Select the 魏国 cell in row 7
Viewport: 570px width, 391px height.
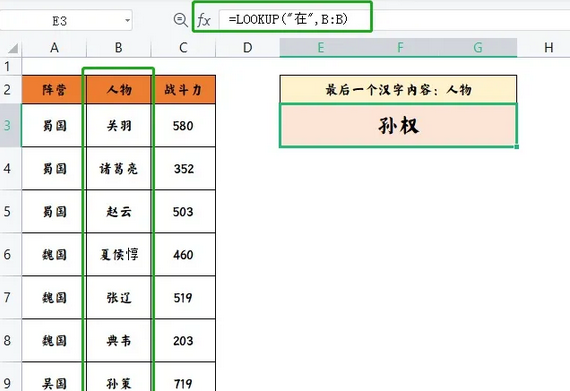pos(54,297)
